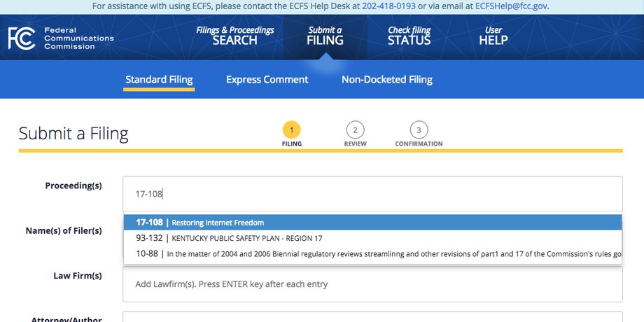Call Help Desk number 202-418-0193 link
644x322 pixels.
pos(388,6)
